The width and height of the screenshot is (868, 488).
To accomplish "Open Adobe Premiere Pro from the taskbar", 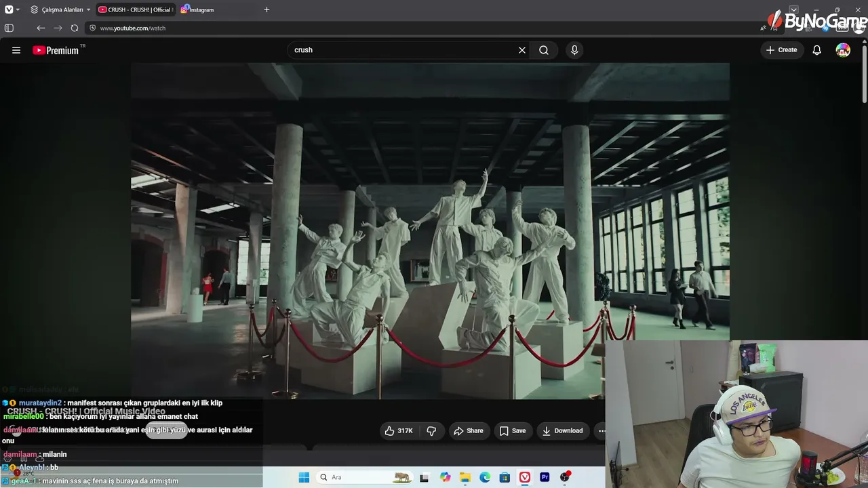I will click(545, 477).
